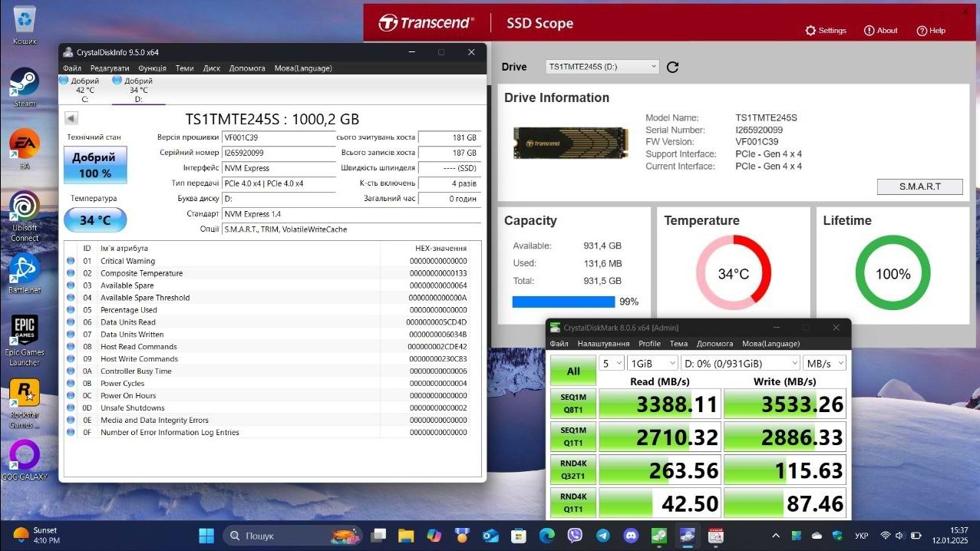This screenshot has height=551, width=980.
Task: Open the Drive selection dropdown in SSD Scope
Action: pos(602,67)
